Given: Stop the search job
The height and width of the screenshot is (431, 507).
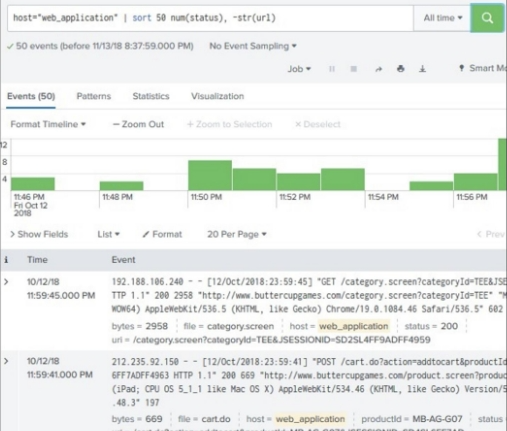Looking at the screenshot, I should click(354, 69).
